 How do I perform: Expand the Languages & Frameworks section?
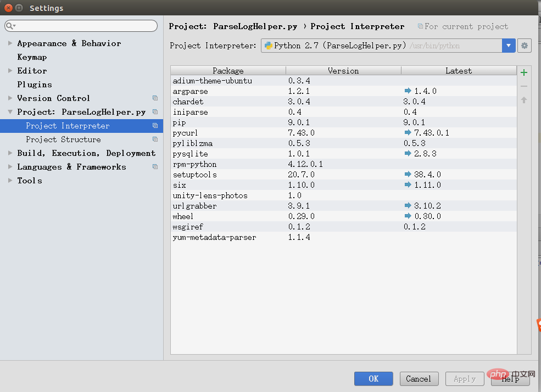(x=10, y=167)
